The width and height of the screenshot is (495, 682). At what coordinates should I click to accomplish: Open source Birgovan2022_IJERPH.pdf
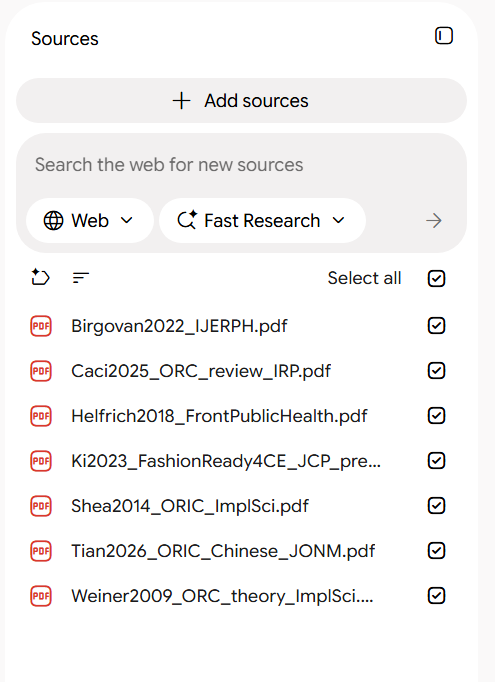[x=179, y=326]
